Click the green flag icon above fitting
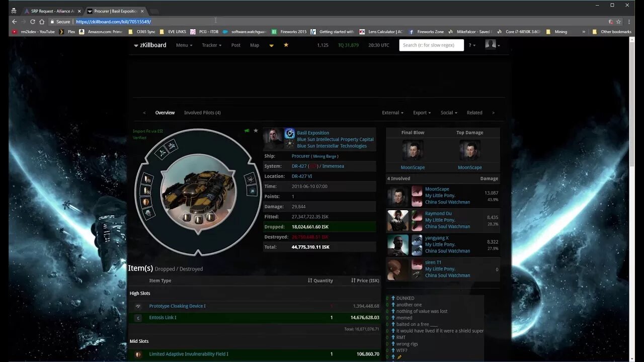644x362 pixels. (x=247, y=131)
